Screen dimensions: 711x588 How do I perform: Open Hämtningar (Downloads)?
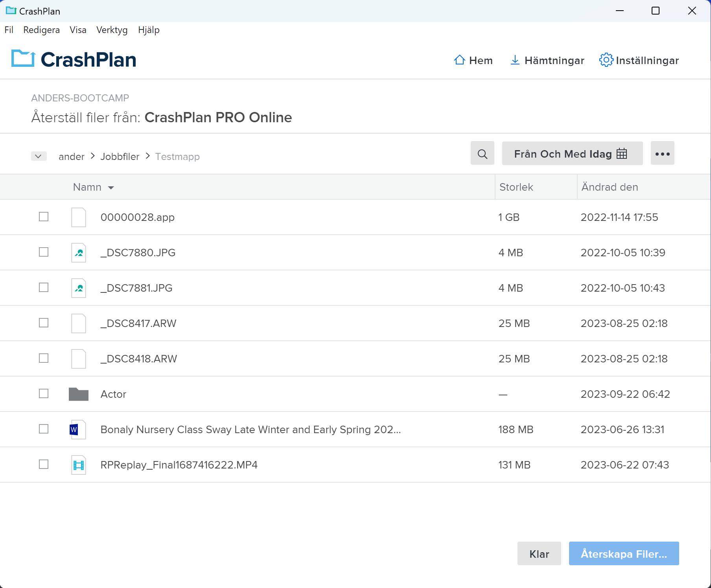click(x=547, y=60)
